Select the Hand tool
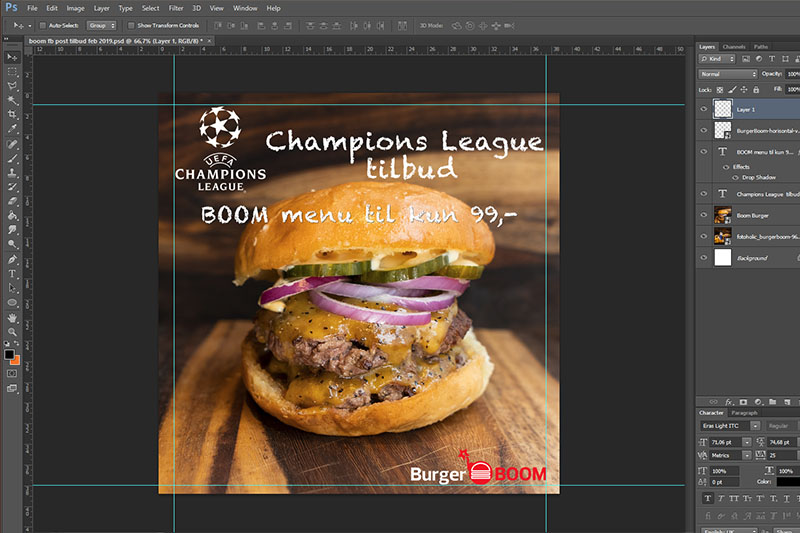Image resolution: width=800 pixels, height=533 pixels. click(12, 318)
